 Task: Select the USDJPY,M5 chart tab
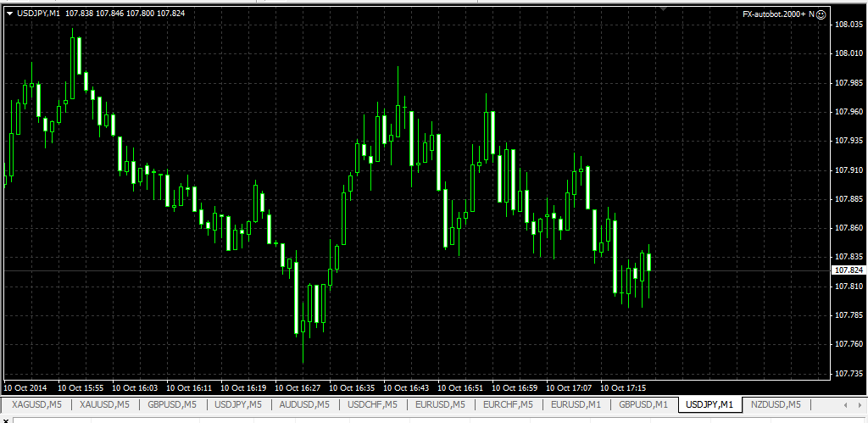tap(238, 404)
